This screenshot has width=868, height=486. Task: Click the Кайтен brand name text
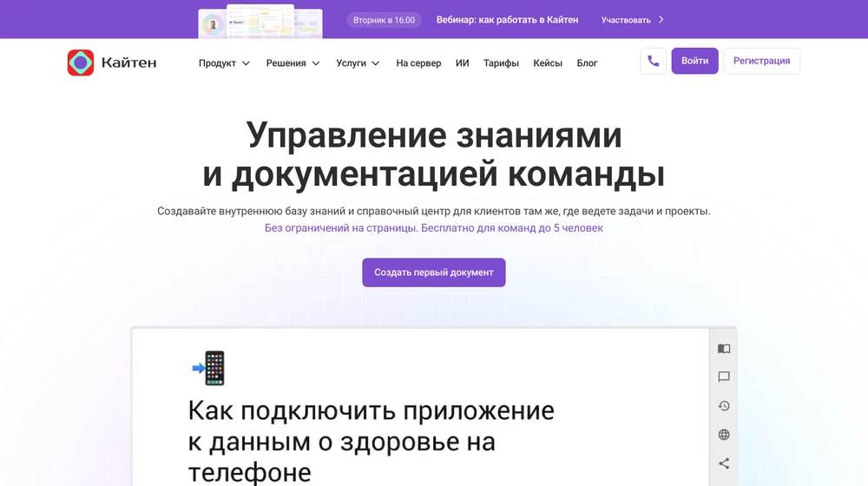(x=129, y=62)
